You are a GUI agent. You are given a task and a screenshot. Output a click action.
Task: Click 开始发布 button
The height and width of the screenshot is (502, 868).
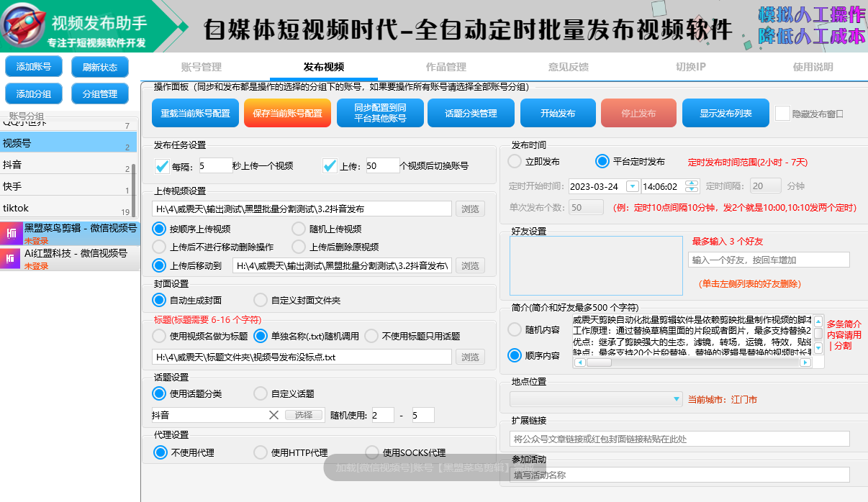click(x=559, y=113)
